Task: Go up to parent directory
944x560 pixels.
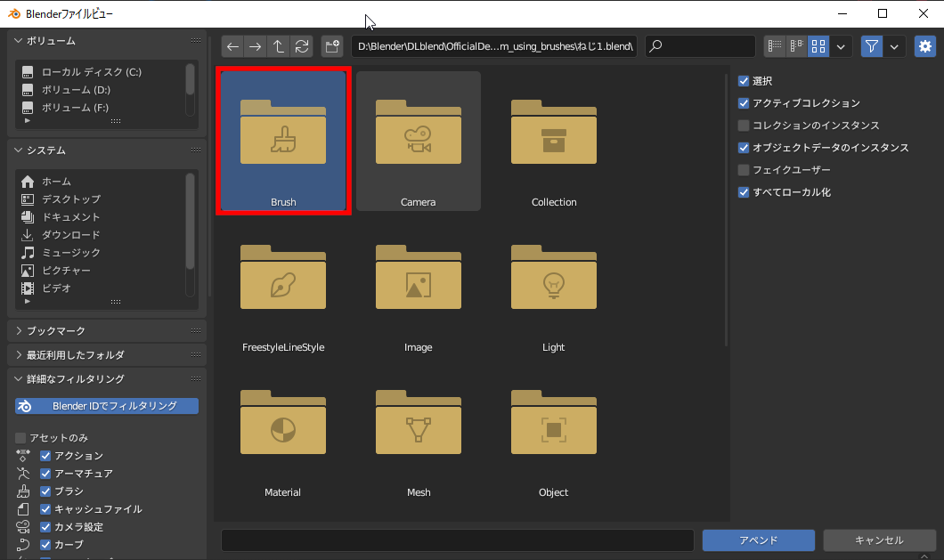Action: tap(278, 46)
